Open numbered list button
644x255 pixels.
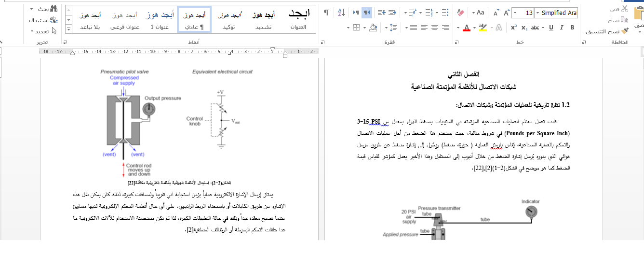pyautogui.click(x=429, y=13)
